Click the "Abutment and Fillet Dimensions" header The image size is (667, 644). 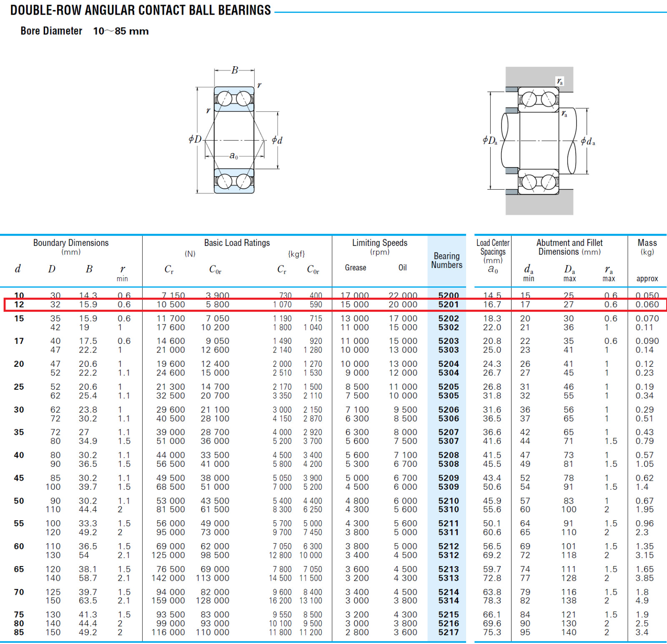click(569, 247)
